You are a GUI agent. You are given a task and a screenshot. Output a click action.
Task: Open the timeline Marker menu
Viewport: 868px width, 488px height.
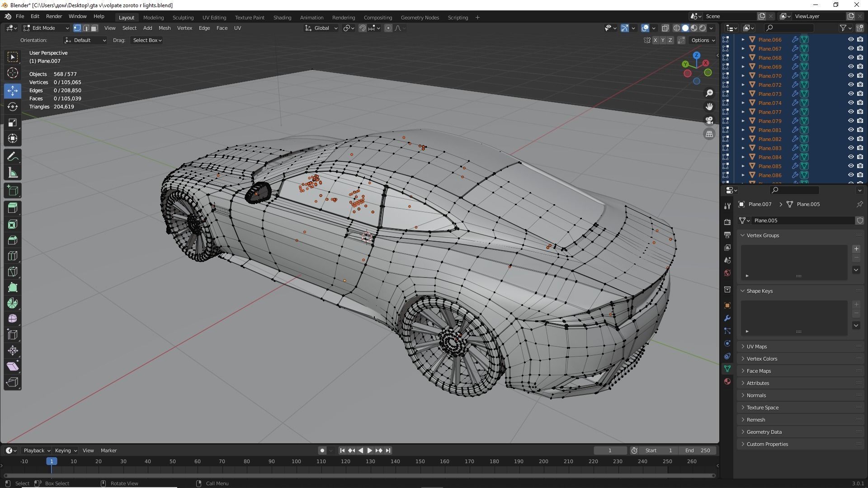click(x=108, y=450)
